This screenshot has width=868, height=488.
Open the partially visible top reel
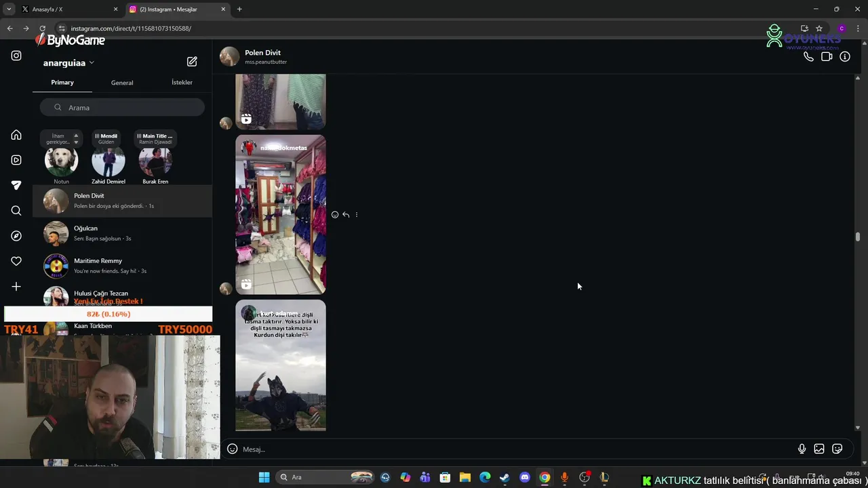281,102
